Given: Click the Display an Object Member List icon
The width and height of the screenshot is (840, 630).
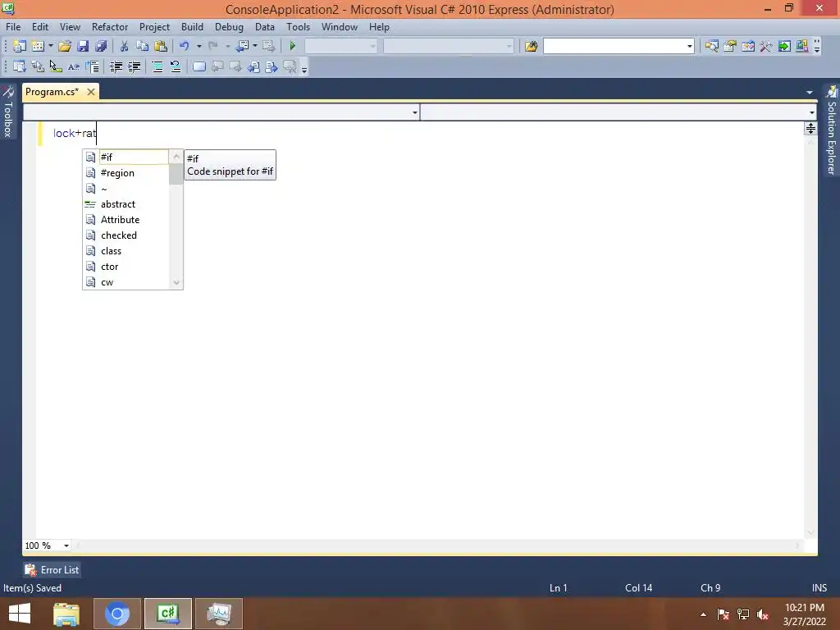Looking at the screenshot, I should click(x=20, y=66).
